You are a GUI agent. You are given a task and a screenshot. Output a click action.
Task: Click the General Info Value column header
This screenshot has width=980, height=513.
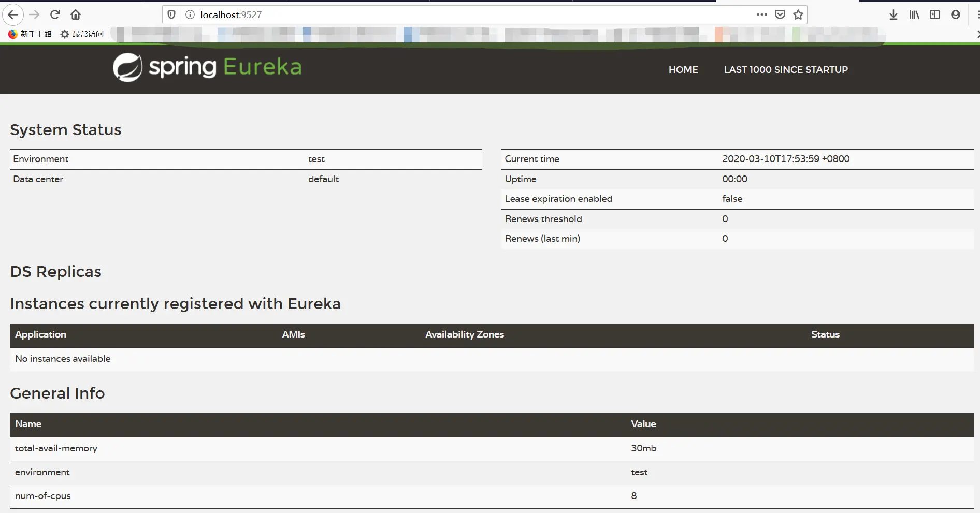pos(643,424)
